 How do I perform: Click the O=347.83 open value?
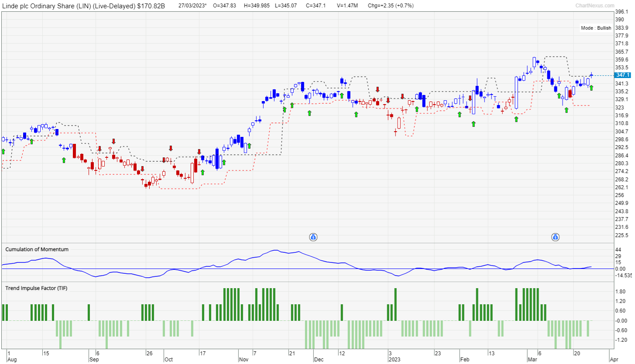pyautogui.click(x=224, y=6)
